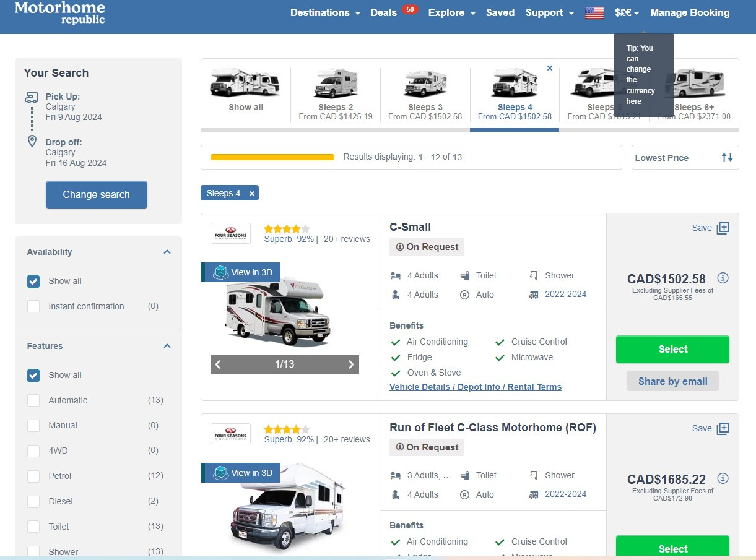Check the Diesel feature filter
This screenshot has height=560, width=756.
click(x=33, y=502)
